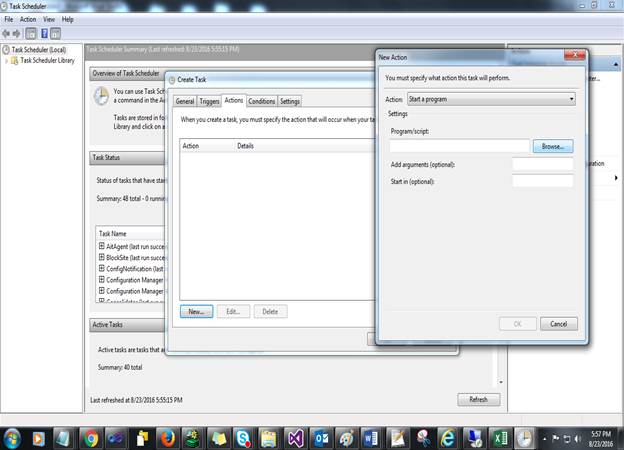The height and width of the screenshot is (450, 624).
Task: Click the Task Status section header
Action: tap(127, 158)
